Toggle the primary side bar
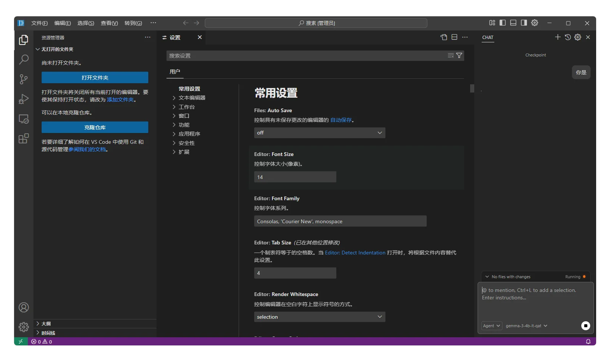Screen dimensions: 611x364 click(502, 23)
